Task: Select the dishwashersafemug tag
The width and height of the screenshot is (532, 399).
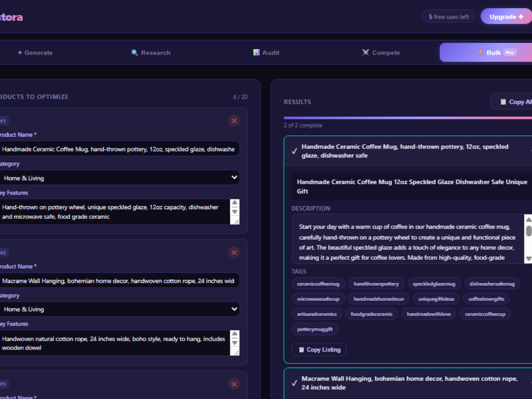Action: coord(492,284)
